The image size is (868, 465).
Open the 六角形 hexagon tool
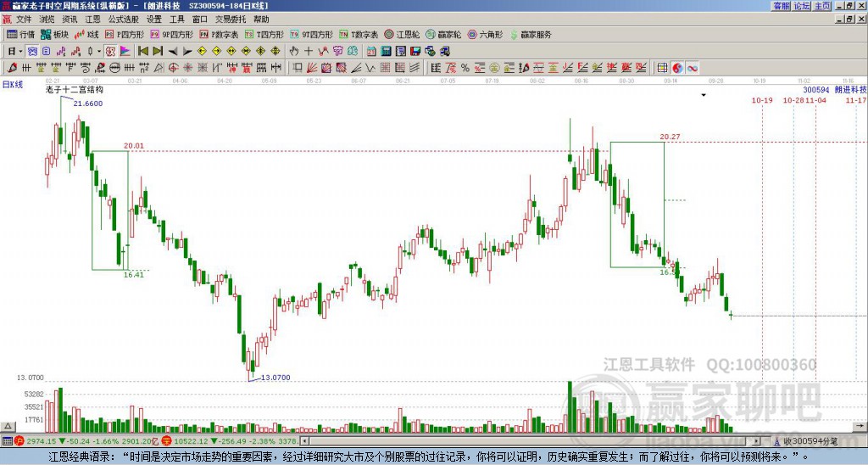[x=485, y=34]
